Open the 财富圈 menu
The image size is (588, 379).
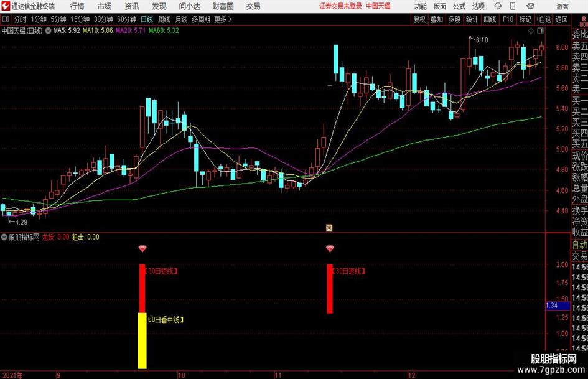(x=223, y=6)
